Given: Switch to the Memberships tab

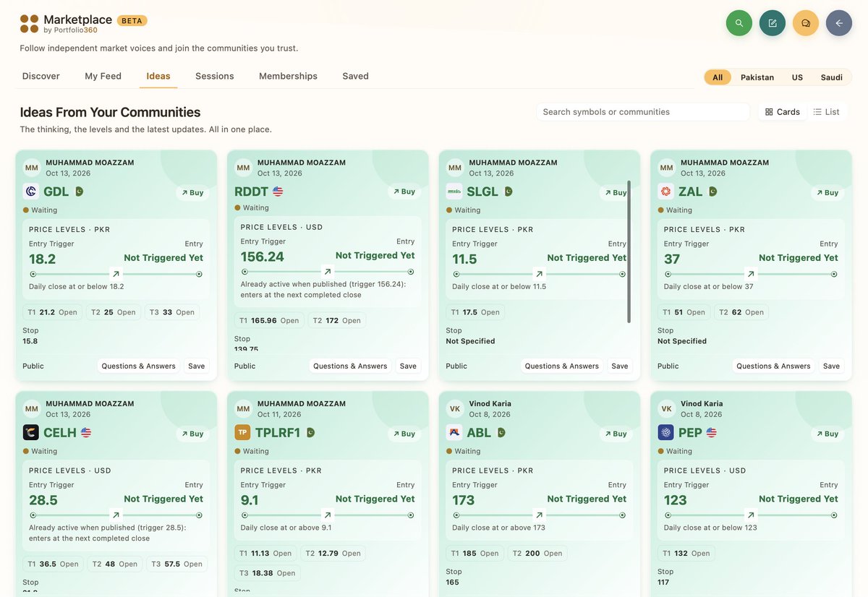Looking at the screenshot, I should [x=288, y=76].
